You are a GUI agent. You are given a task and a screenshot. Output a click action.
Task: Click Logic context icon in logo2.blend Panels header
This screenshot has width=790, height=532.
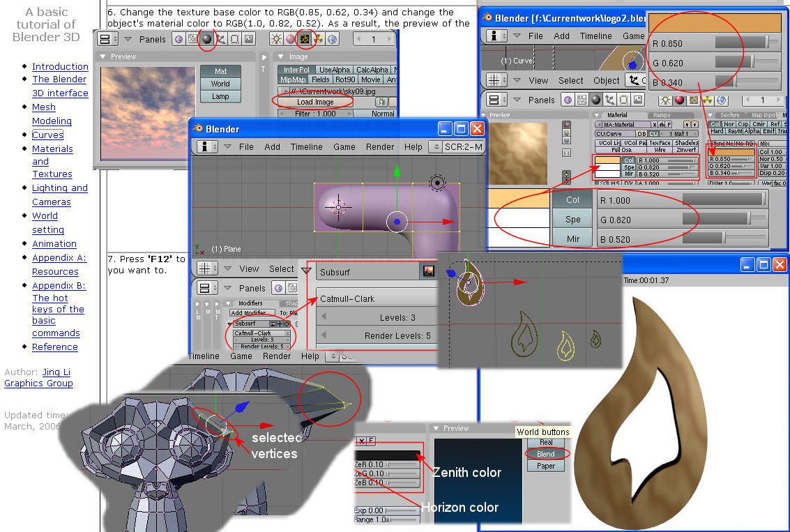(x=568, y=100)
